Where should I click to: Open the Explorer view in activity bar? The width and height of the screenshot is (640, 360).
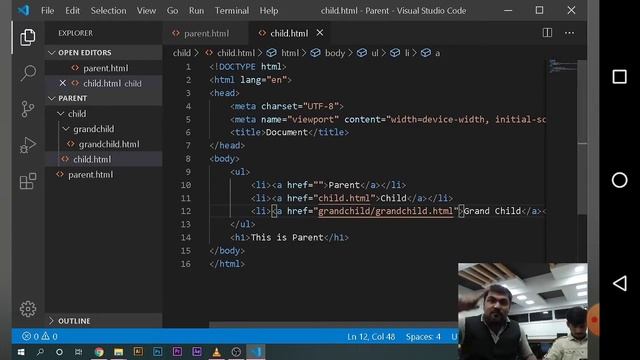click(x=28, y=37)
